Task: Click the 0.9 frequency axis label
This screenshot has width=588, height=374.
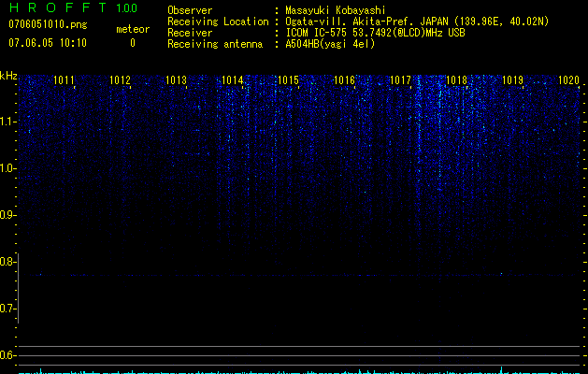Action: (x=7, y=215)
